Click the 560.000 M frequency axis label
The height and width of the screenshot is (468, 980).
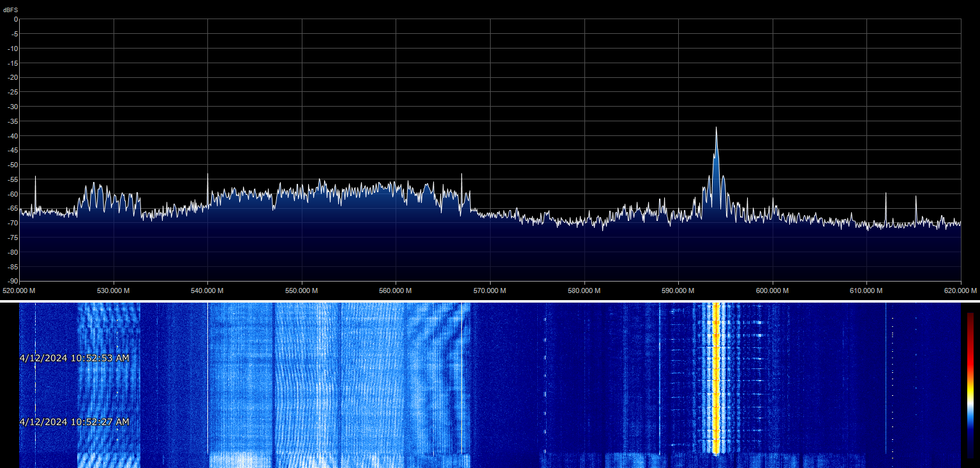(x=396, y=291)
